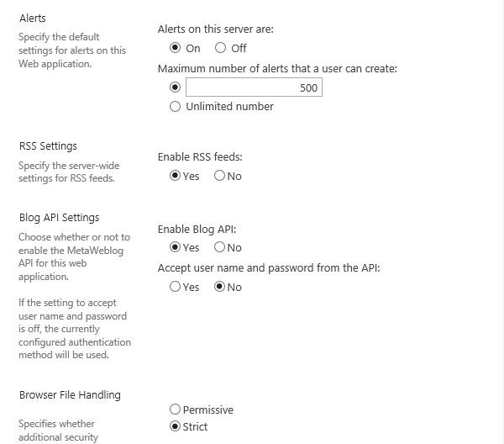Select No for Enable RSS feeds

[220, 176]
